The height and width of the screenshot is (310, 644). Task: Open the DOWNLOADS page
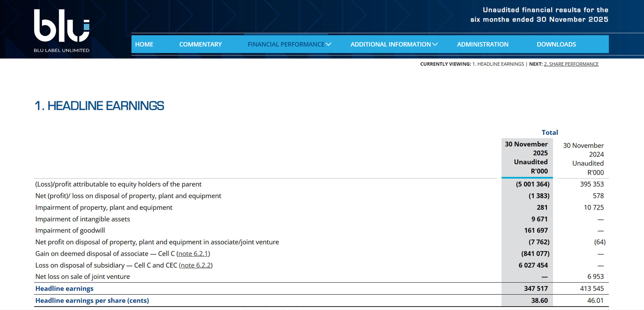[x=556, y=44]
